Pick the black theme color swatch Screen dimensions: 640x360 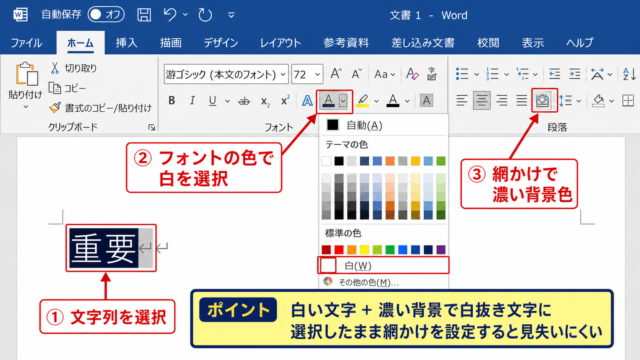point(339,161)
